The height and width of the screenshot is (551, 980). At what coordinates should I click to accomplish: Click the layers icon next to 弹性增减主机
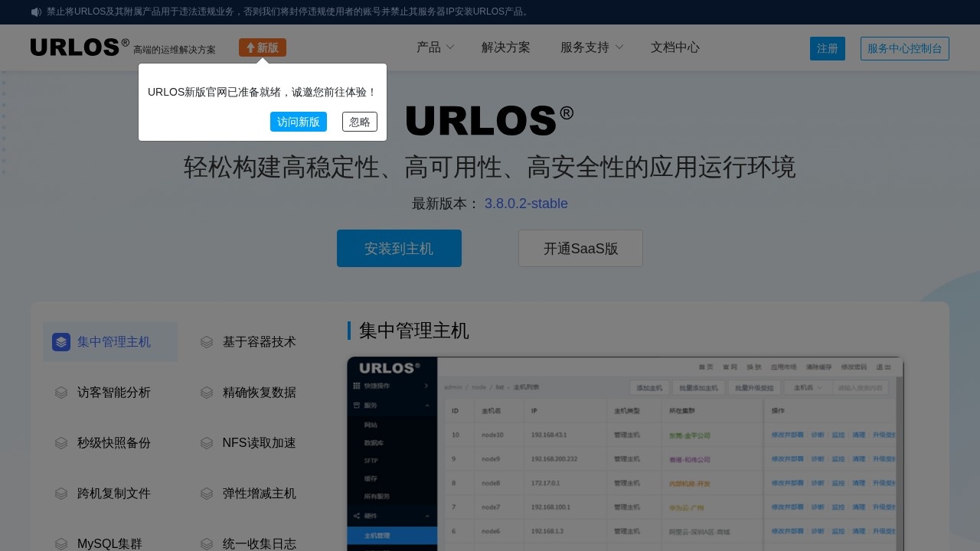point(207,494)
